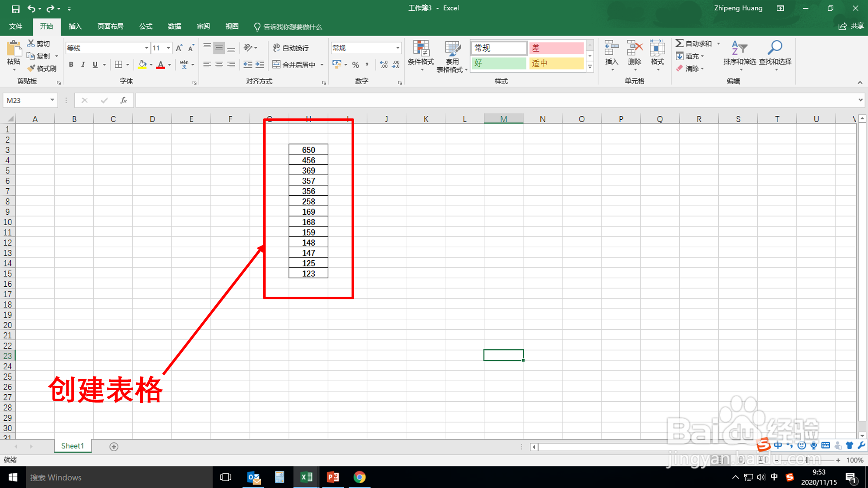The width and height of the screenshot is (868, 488).
Task: Click the Insert Function fx icon
Action: coord(123,100)
